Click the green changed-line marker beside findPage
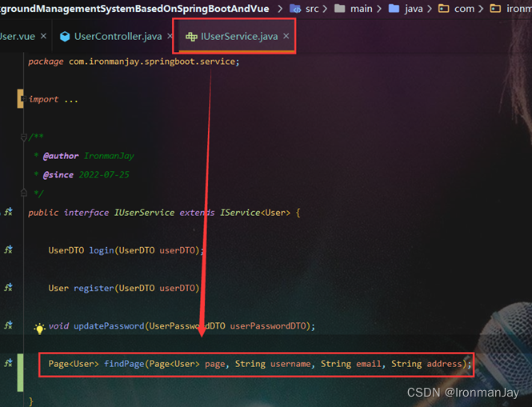Screen dimensions: 532x407 20,373
